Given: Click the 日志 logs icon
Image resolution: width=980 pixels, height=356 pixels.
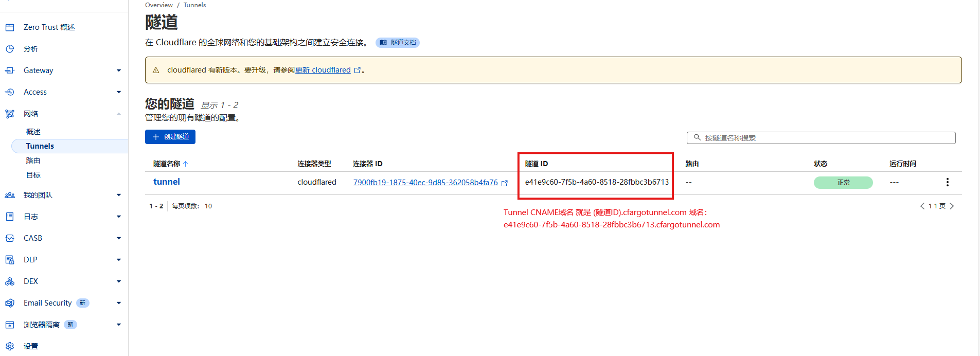Looking at the screenshot, I should (10, 217).
